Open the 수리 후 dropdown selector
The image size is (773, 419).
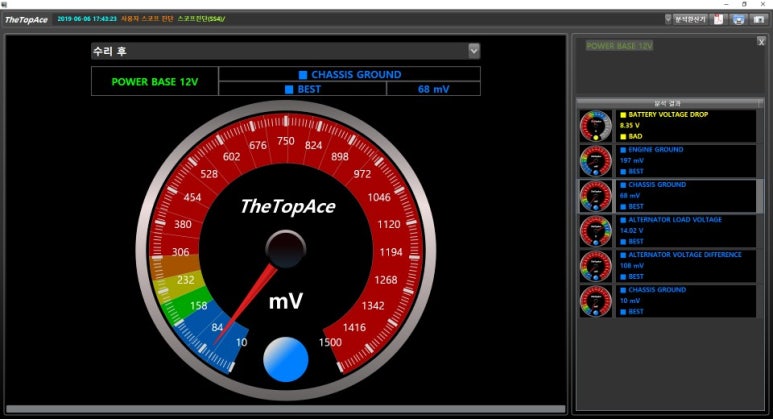click(x=285, y=51)
